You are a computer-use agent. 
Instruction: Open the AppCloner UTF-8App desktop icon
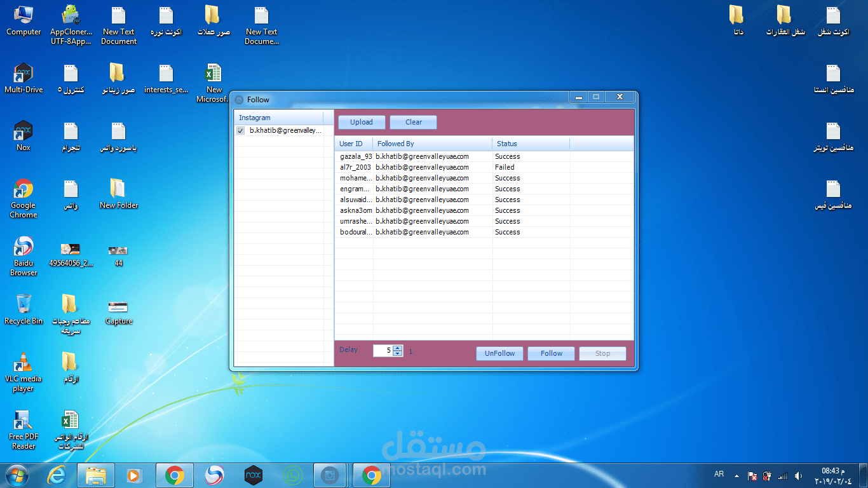[x=71, y=25]
